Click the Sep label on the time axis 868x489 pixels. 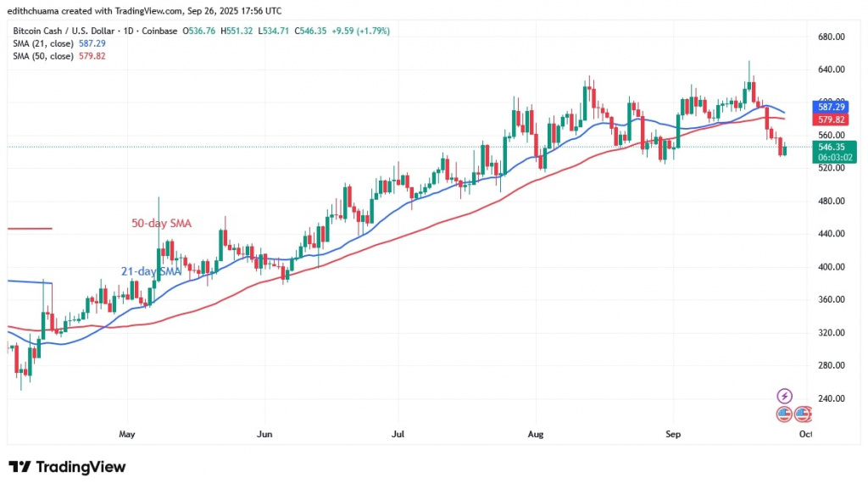(x=673, y=434)
